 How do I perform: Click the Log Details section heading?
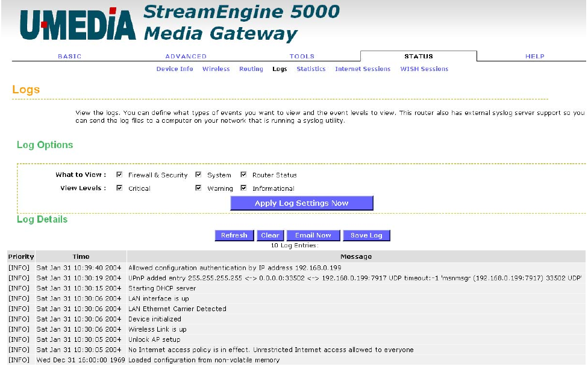(42, 219)
